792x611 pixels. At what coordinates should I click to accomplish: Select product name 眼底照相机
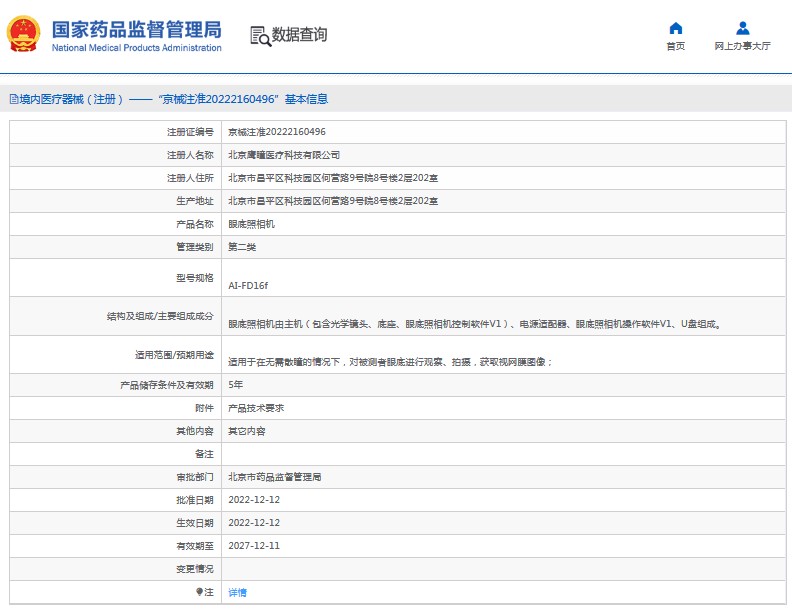click(x=252, y=224)
